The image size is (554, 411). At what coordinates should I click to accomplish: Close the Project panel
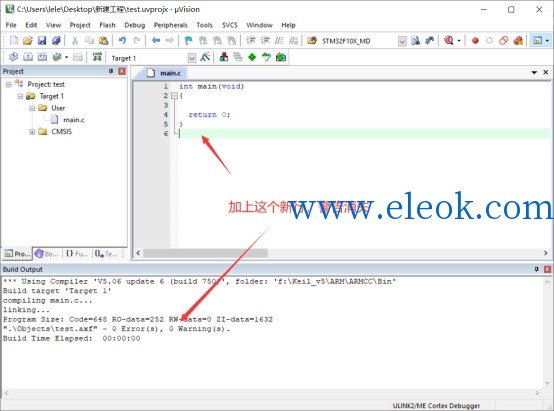click(x=122, y=71)
